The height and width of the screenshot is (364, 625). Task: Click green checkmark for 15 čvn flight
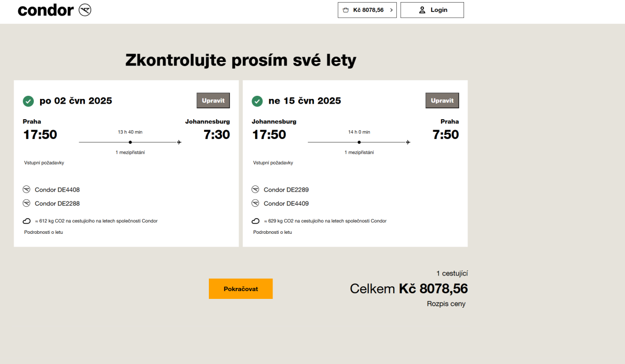[257, 101]
